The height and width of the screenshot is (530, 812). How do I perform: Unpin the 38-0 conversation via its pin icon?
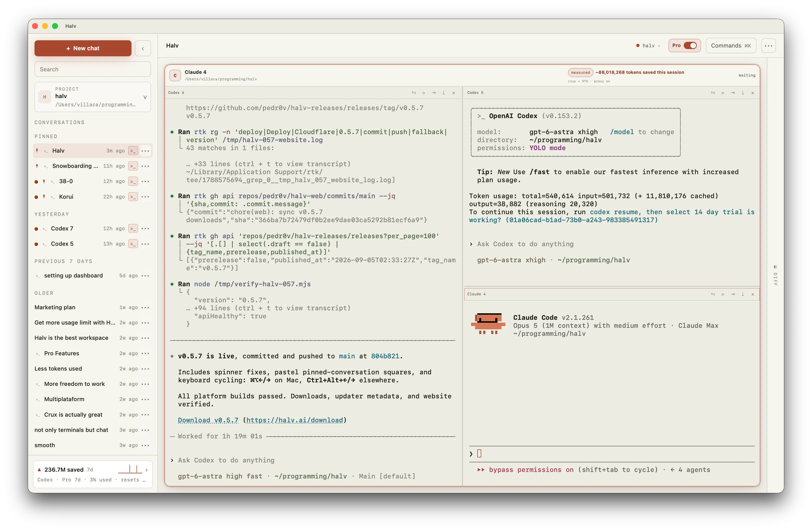click(44, 181)
